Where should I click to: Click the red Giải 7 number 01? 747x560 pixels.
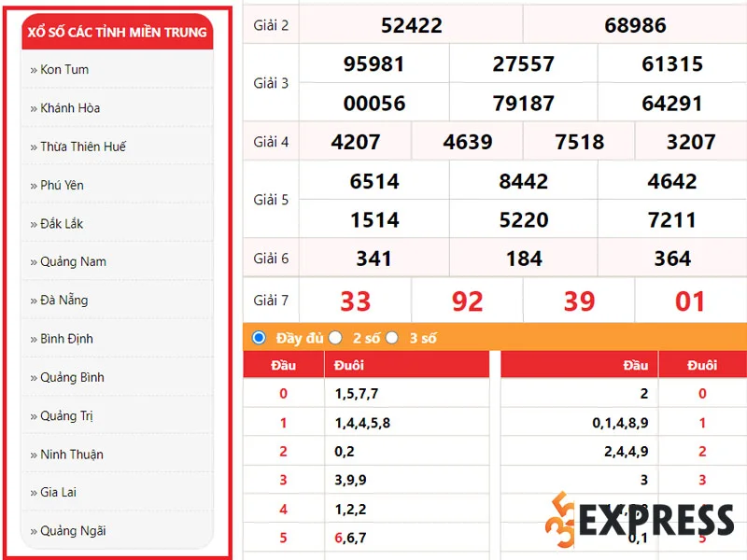click(x=690, y=301)
